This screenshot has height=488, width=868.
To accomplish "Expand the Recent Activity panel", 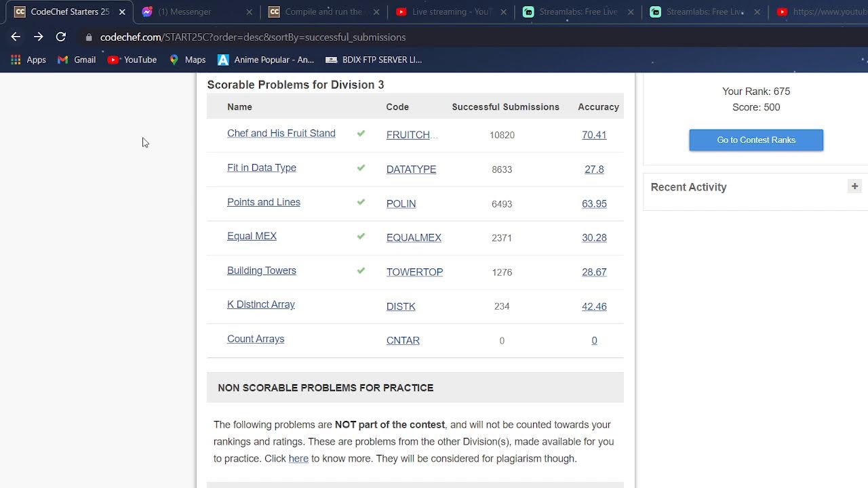I will pyautogui.click(x=854, y=186).
